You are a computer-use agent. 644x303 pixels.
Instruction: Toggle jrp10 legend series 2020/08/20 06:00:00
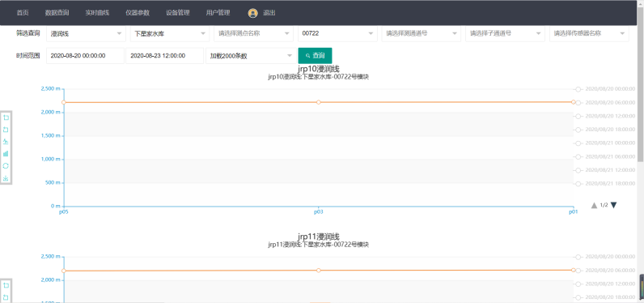tap(604, 102)
